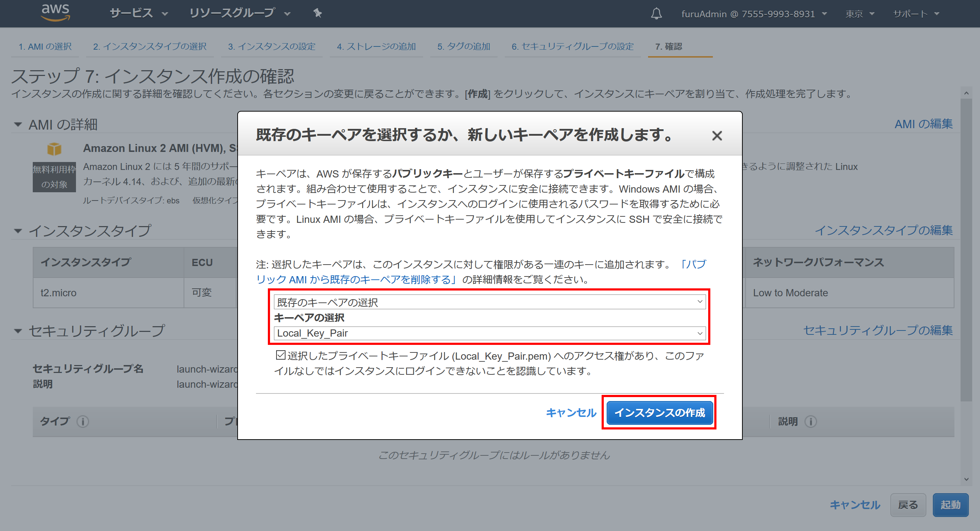980x531 pixels.
Task: Click the 戻る button
Action: coord(908,505)
